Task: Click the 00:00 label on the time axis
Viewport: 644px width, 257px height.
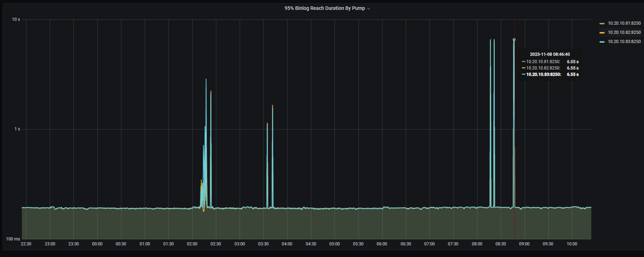Action: [x=97, y=244]
